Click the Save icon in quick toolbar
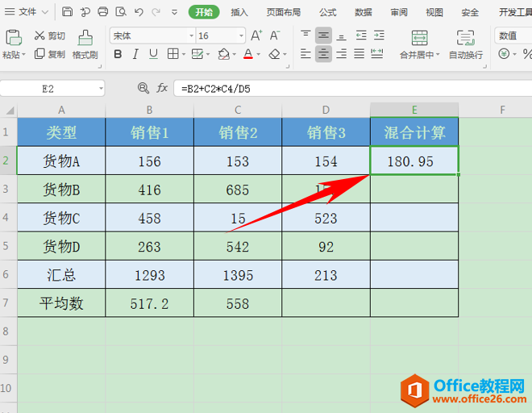Image resolution: width=532 pixels, height=413 pixels. [x=67, y=12]
